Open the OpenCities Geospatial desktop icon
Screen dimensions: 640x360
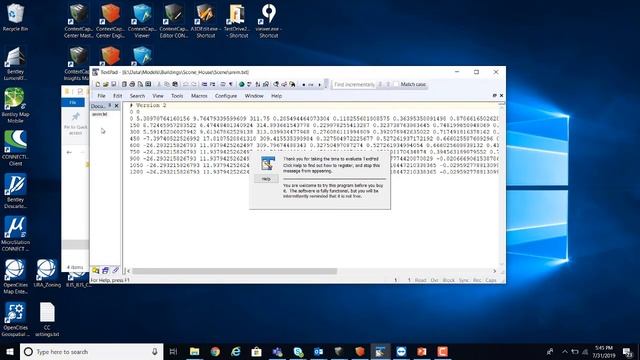[15, 320]
